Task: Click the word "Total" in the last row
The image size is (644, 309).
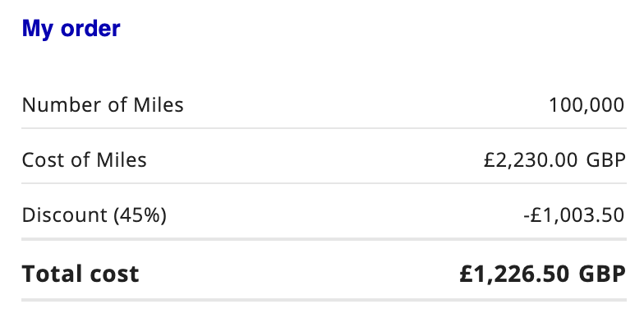Action: tap(50, 274)
